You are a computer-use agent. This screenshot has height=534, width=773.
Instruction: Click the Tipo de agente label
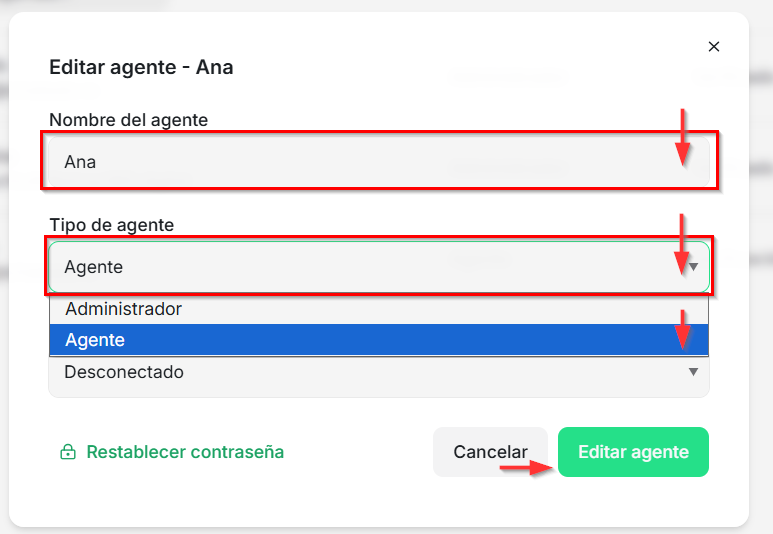click(111, 225)
